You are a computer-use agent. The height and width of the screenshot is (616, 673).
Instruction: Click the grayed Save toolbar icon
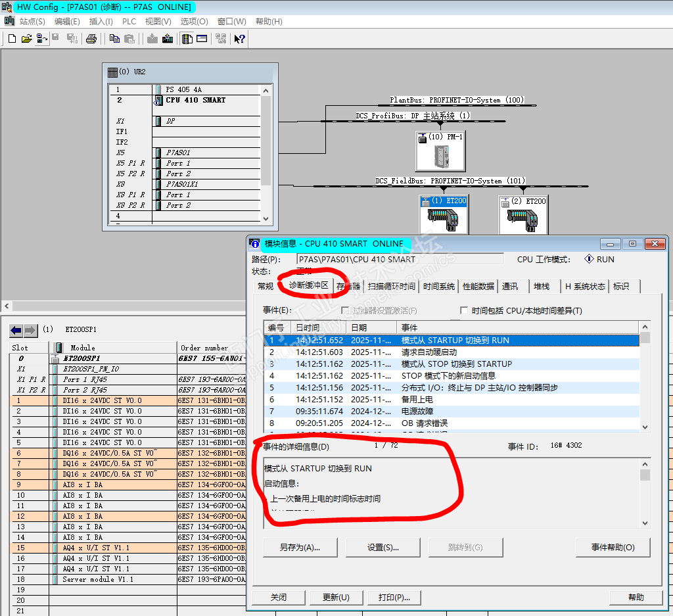coord(56,37)
